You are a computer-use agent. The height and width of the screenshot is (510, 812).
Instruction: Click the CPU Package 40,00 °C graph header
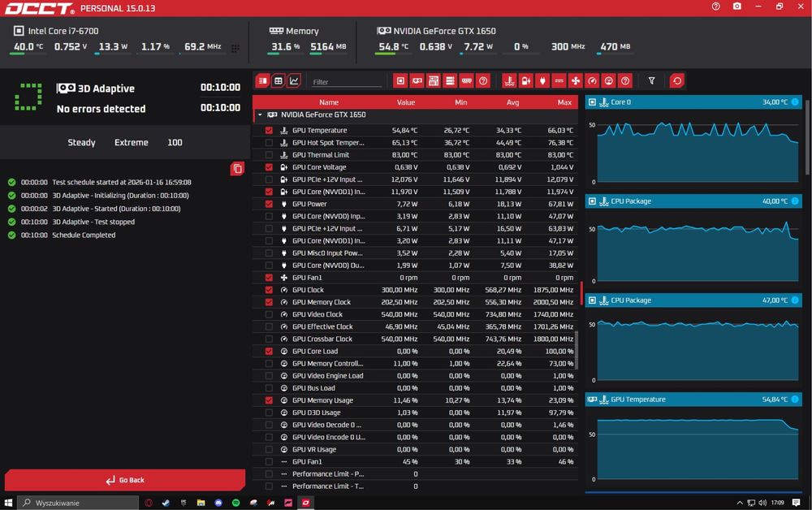(693, 201)
